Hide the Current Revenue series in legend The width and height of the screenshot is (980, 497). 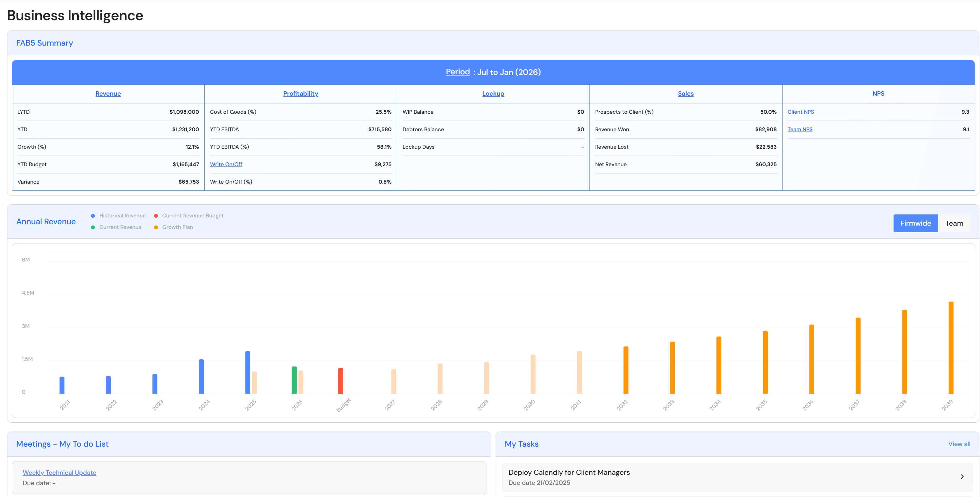(x=120, y=227)
